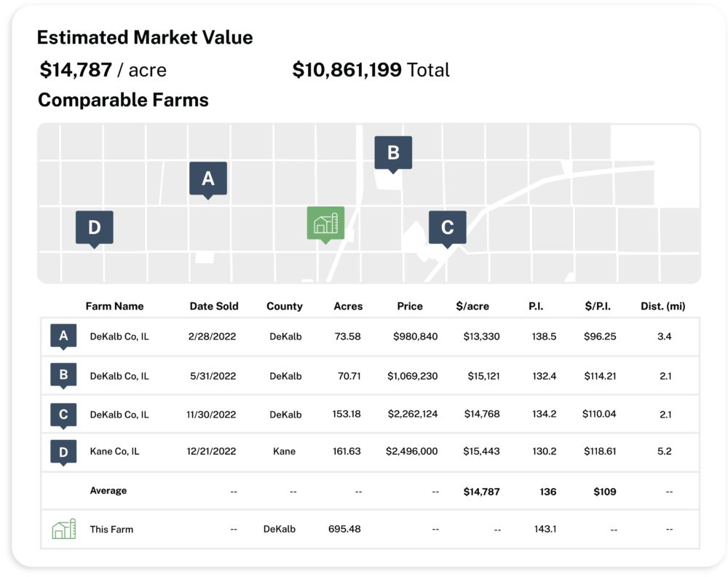728x577 pixels.
Task: Click the Dist. (mi) column header
Action: [x=662, y=306]
